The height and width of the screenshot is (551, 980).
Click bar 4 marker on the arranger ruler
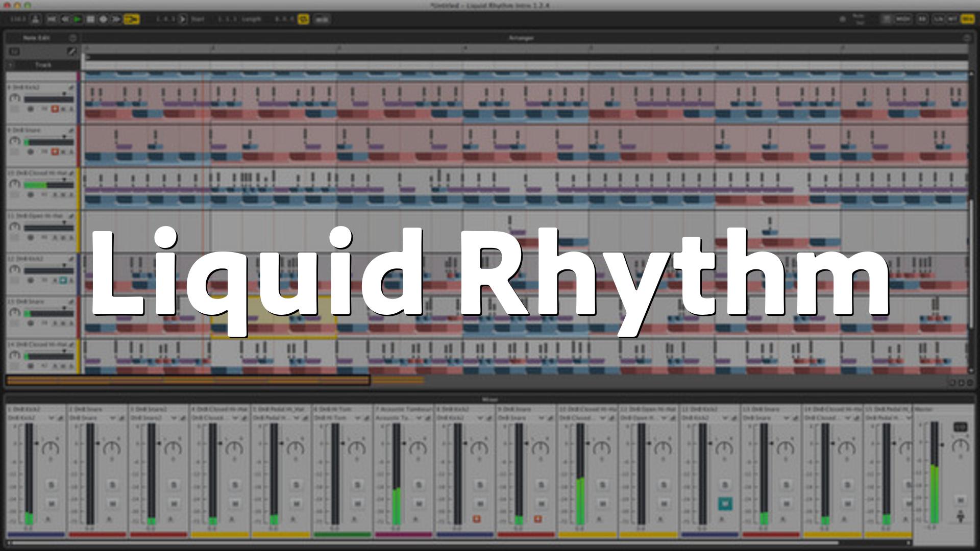[465, 48]
